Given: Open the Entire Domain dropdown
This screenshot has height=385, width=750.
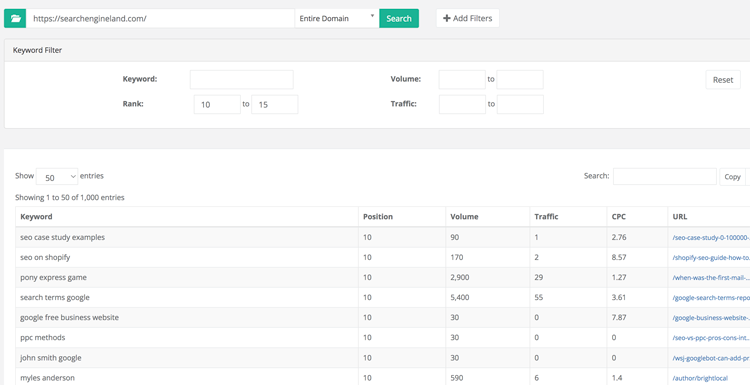Looking at the screenshot, I should (337, 18).
